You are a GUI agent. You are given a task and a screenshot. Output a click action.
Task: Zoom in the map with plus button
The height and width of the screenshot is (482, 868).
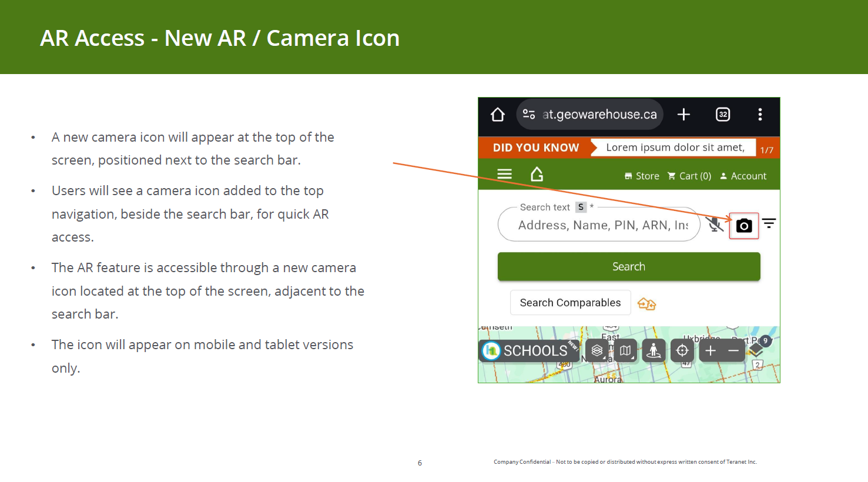click(711, 351)
